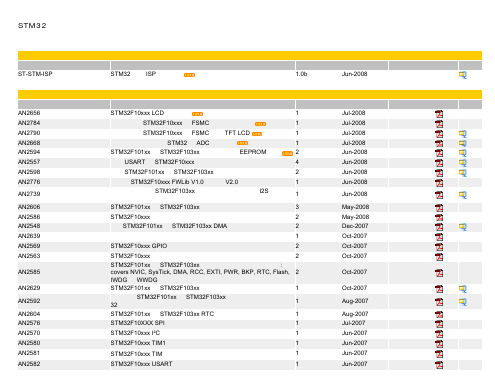Download the AN2739 package icon
495x383 pixels.
462,195
